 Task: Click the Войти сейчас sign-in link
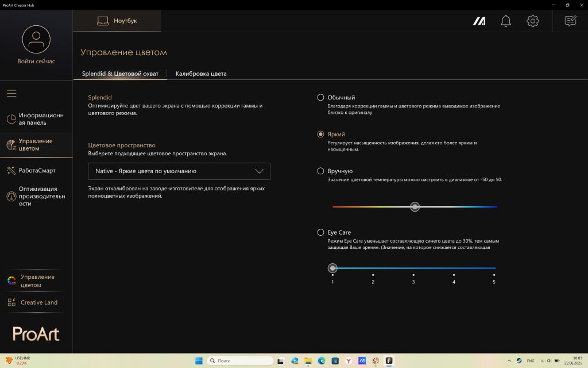click(x=36, y=61)
